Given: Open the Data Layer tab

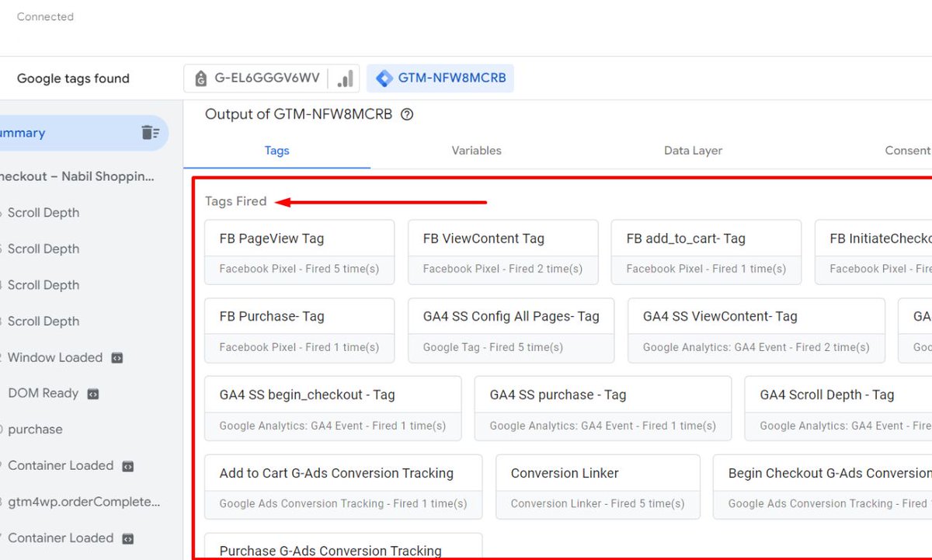Looking at the screenshot, I should (x=693, y=151).
